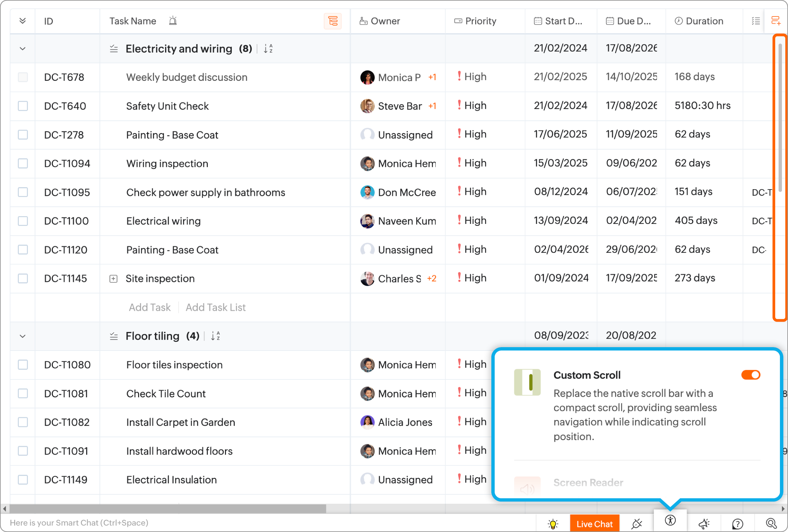
Task: Click the search magnifier icon in bottom bar
Action: pos(771,524)
